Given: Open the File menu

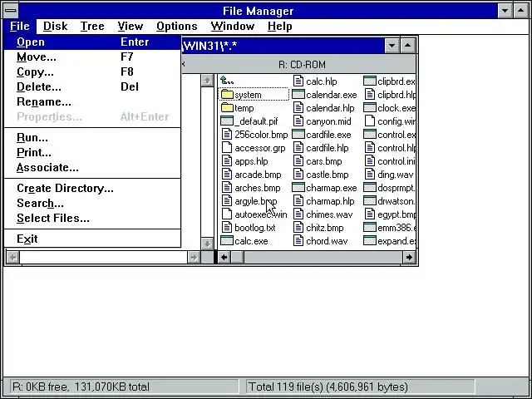Looking at the screenshot, I should (20, 26).
